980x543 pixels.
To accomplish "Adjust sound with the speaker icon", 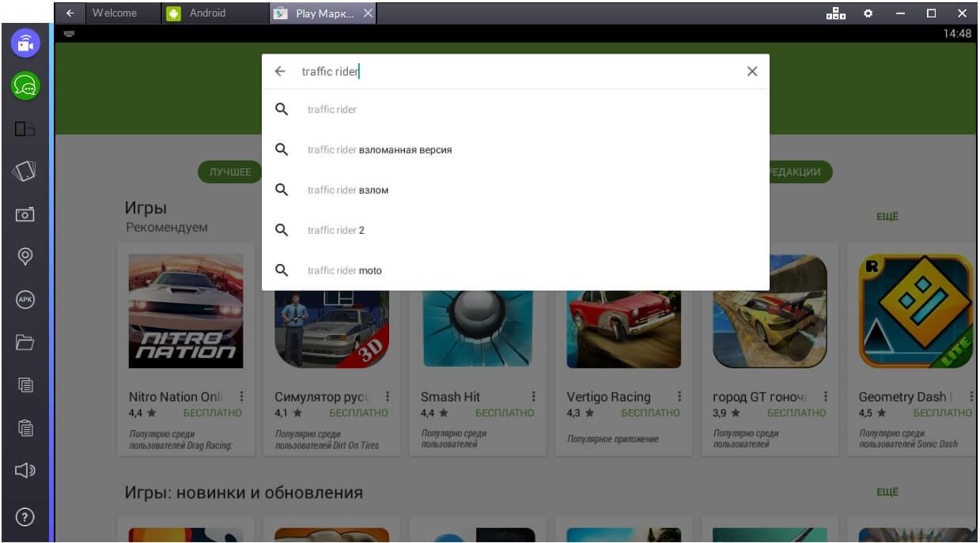I will coord(25,469).
